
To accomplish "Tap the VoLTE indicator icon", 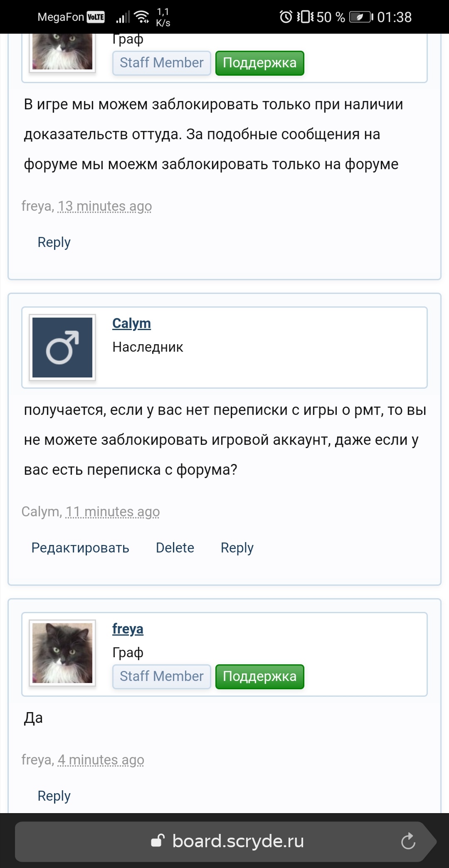I will tap(96, 17).
